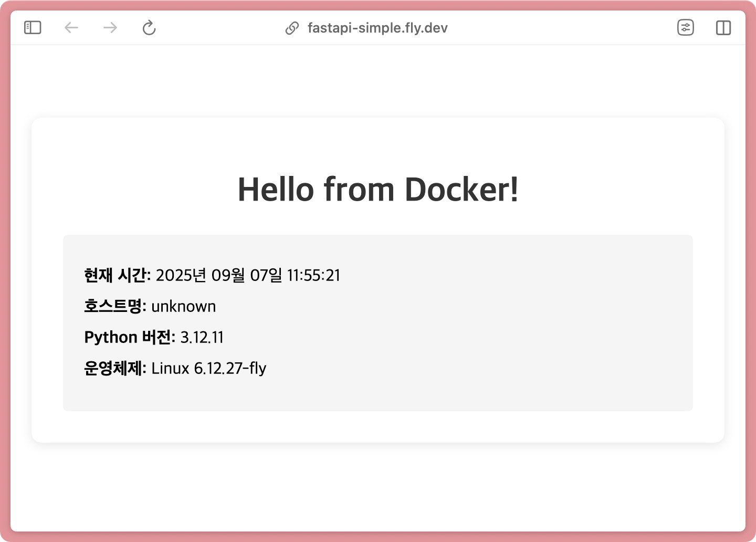756x542 pixels.
Task: Click the "운영체제:" label
Action: click(x=115, y=368)
